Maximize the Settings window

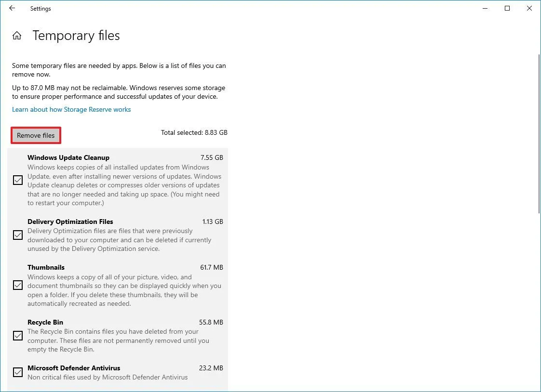click(x=507, y=8)
